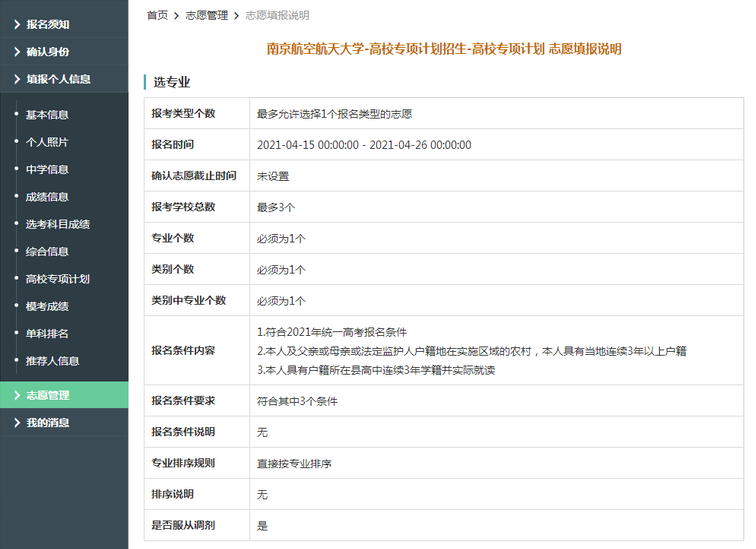Viewport: 756px width, 549px height.
Task: Click the 报名条件说明 label cell
Action: tap(197, 432)
